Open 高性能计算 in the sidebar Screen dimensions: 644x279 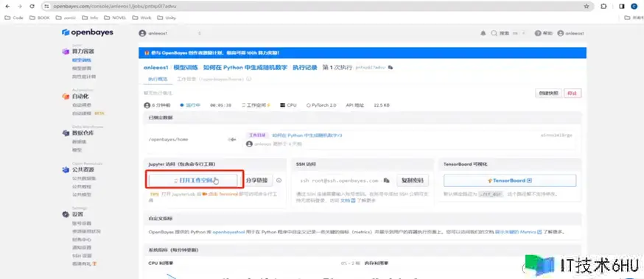point(84,77)
